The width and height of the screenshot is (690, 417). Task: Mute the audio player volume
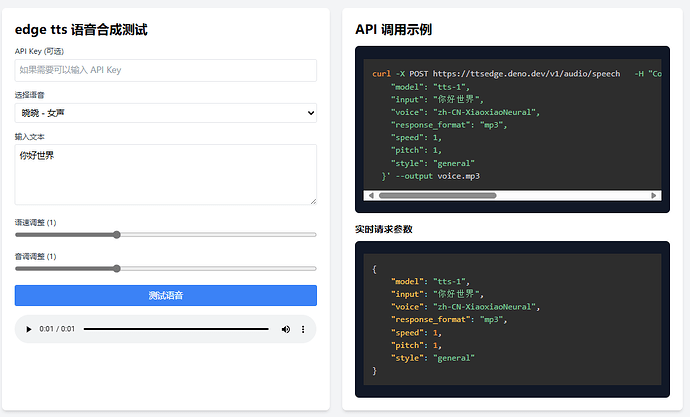[286, 329]
